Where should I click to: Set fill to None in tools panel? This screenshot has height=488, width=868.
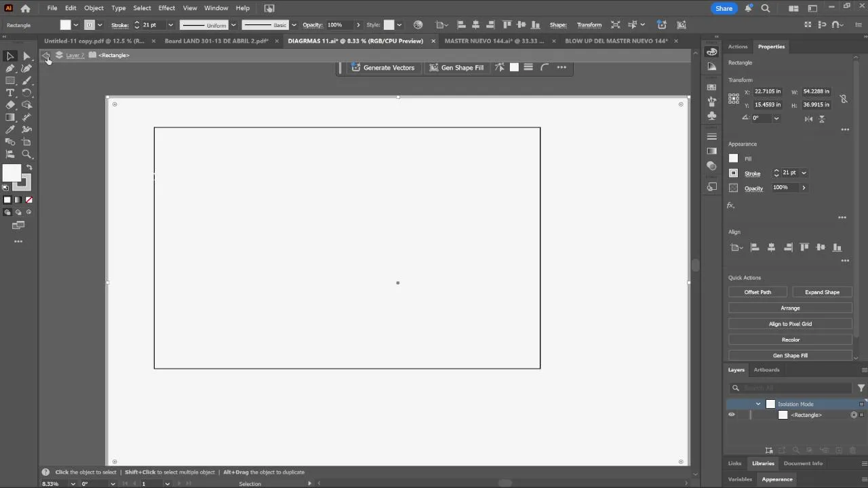point(28,200)
